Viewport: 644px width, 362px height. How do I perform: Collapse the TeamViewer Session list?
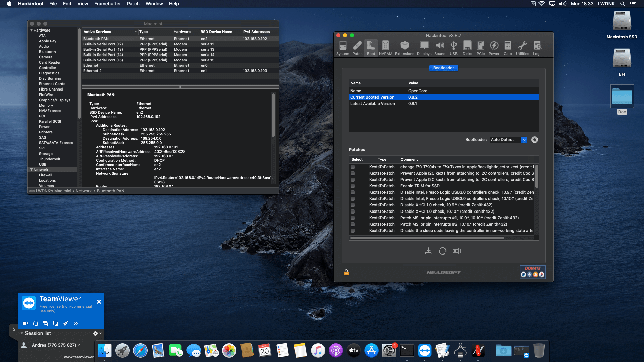click(x=22, y=333)
